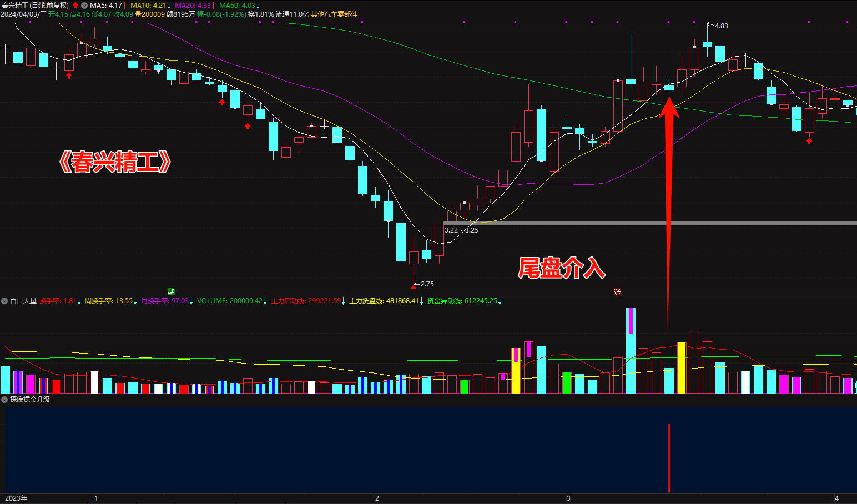The height and width of the screenshot is (504, 857).
Task: Click the 量200009 volume value
Action: 150,14
